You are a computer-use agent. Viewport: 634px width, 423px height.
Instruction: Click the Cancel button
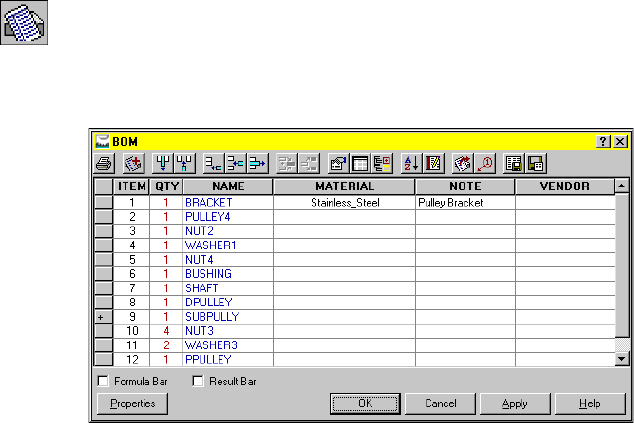click(440, 404)
